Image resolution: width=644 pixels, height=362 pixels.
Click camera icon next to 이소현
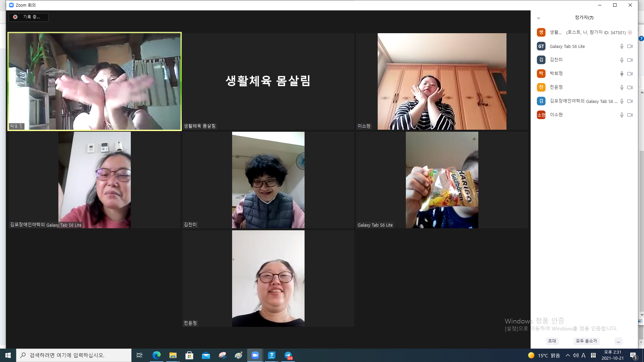coord(630,115)
